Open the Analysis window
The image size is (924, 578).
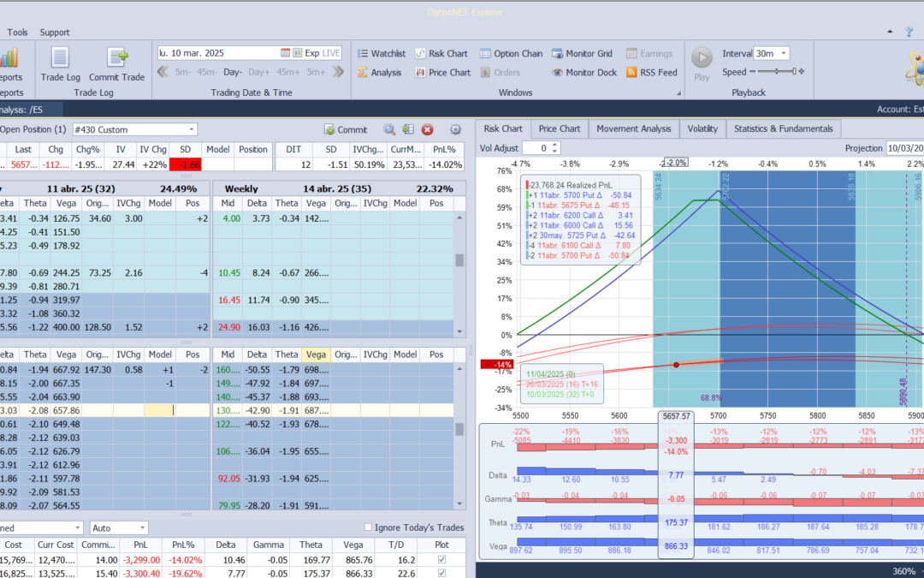[x=380, y=73]
